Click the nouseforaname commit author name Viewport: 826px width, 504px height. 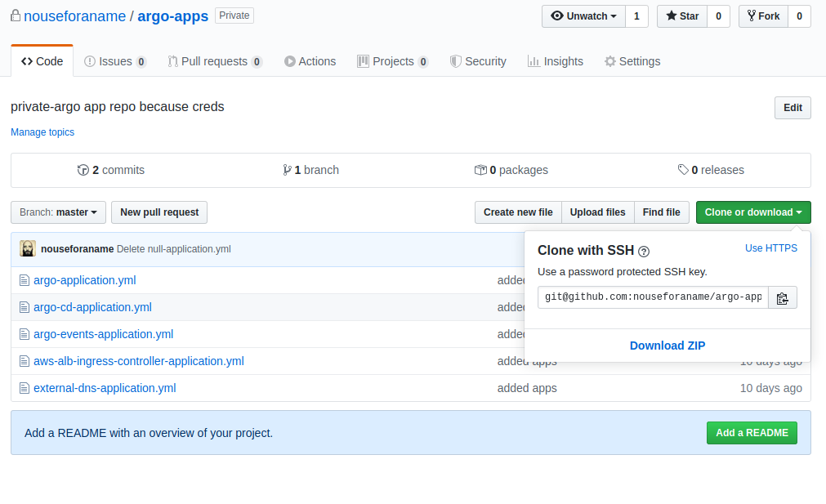coord(78,249)
